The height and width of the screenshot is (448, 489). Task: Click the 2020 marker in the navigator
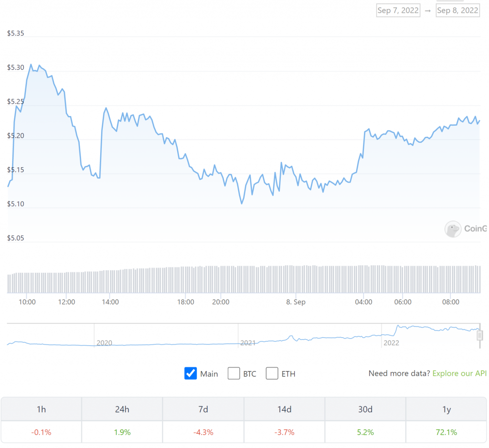pyautogui.click(x=104, y=343)
